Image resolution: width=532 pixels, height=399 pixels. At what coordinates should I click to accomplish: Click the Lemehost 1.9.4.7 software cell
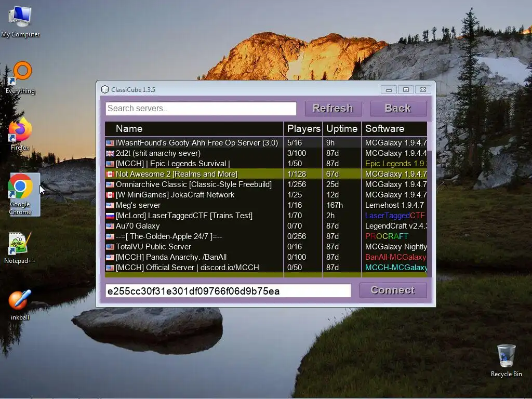[394, 205]
